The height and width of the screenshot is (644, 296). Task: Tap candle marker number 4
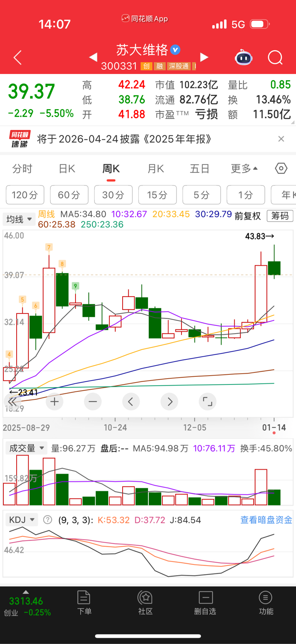9,354
